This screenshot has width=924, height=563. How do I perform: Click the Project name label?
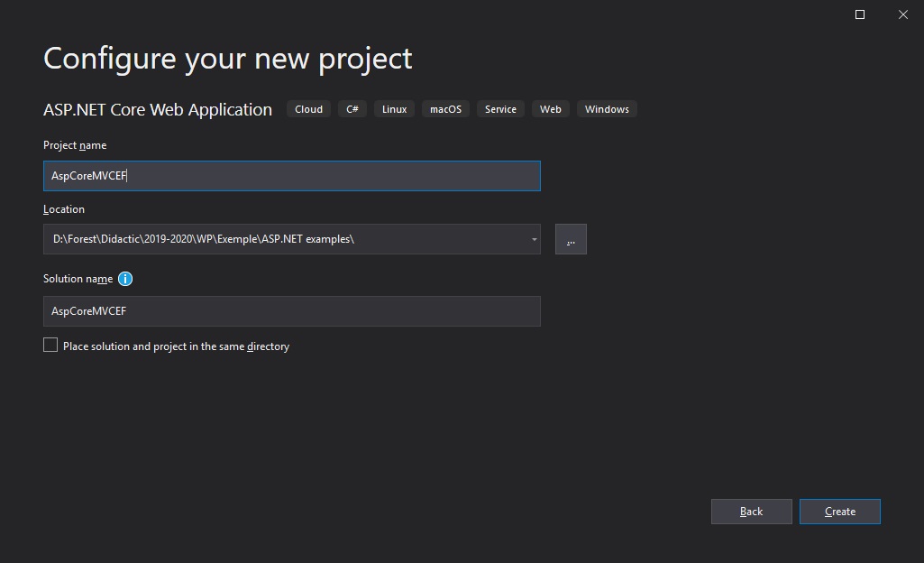pos(75,145)
